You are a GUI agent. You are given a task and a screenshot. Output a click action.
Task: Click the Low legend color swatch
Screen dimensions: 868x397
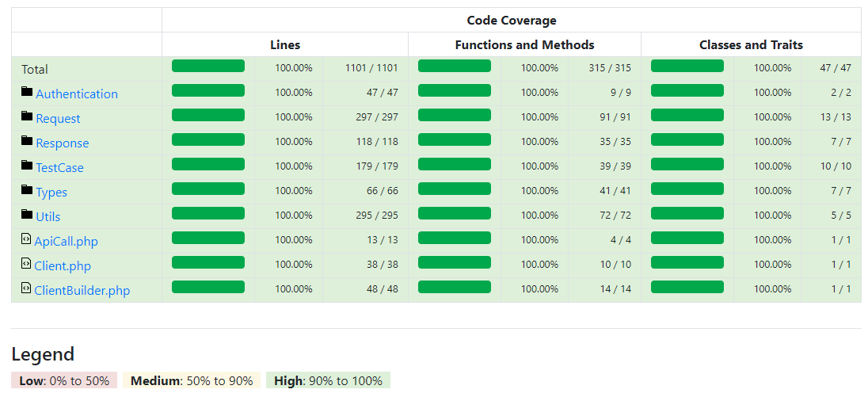pos(64,380)
